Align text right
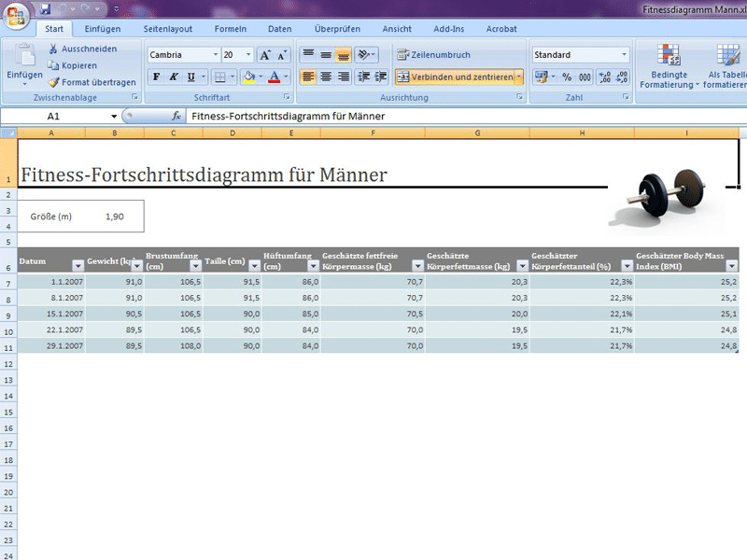 tap(343, 77)
